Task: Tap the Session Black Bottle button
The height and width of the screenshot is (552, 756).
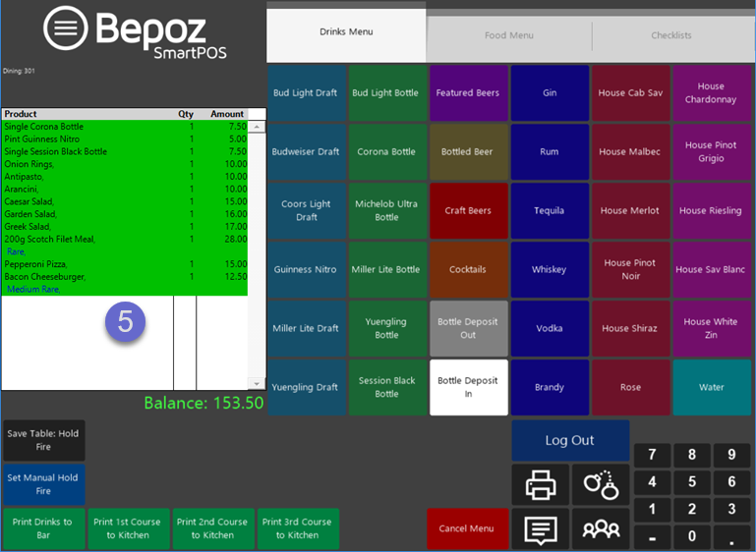Action: 387,387
